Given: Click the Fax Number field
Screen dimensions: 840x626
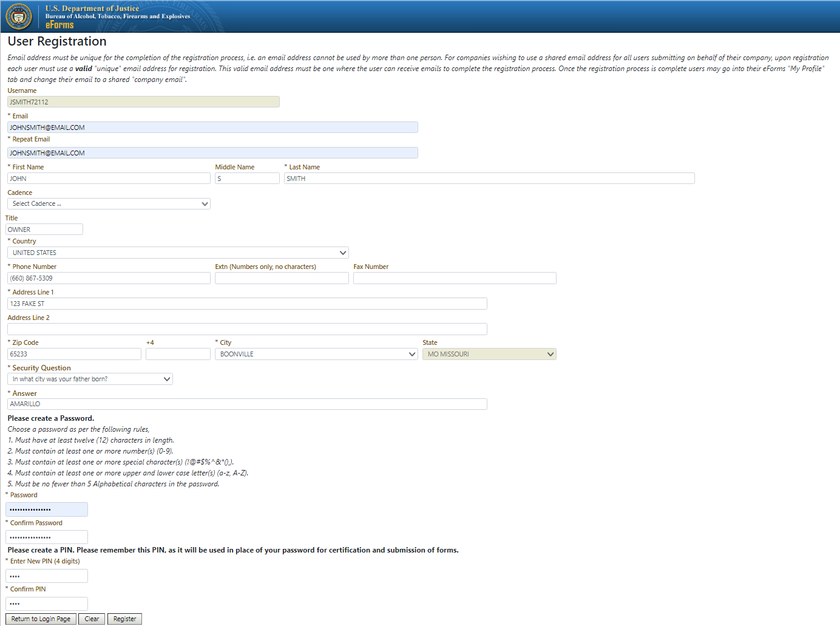Looking at the screenshot, I should pyautogui.click(x=454, y=277).
